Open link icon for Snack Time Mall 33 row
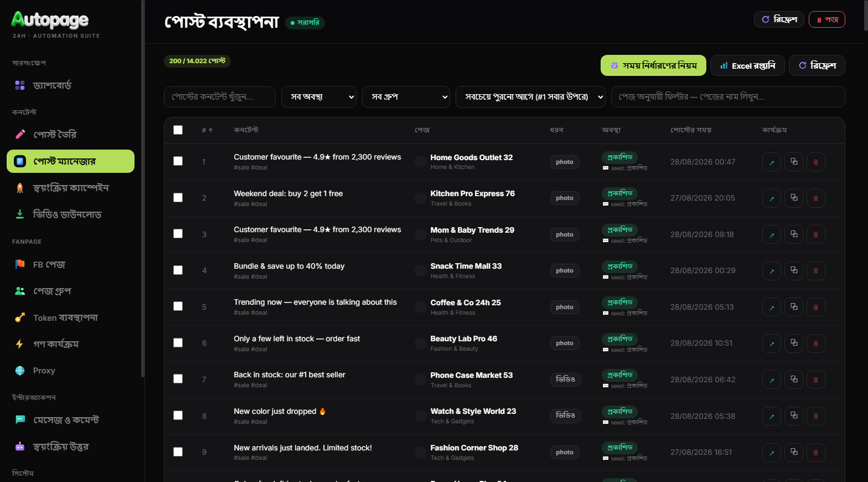The image size is (868, 482). [x=772, y=271]
